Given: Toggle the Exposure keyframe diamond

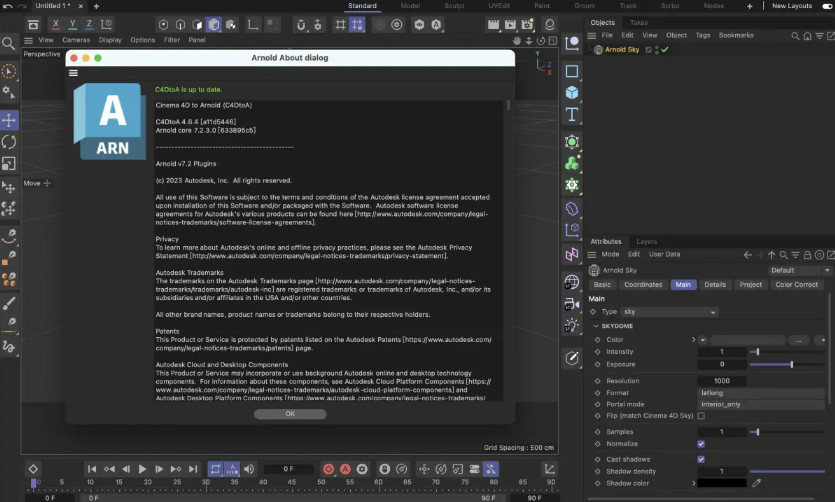Looking at the screenshot, I should pos(597,365).
